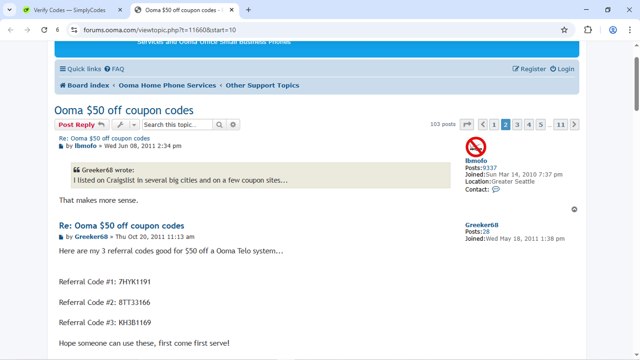Open the FAQ page

pos(114,69)
